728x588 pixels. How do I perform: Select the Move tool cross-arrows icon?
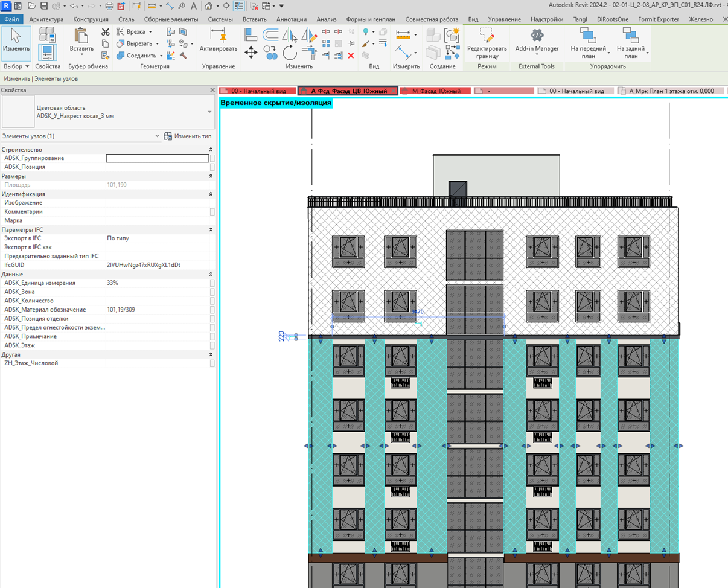click(x=251, y=53)
